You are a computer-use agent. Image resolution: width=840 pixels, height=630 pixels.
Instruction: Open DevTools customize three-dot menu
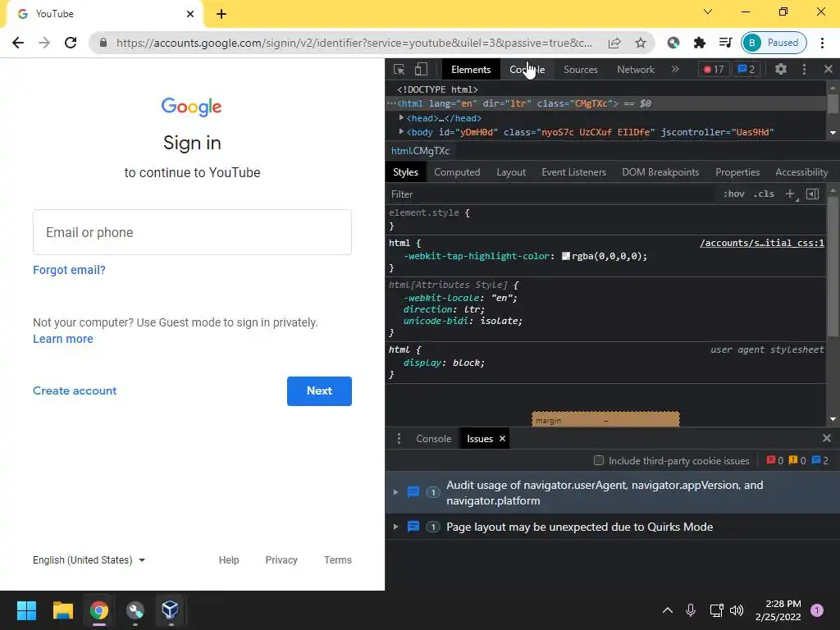tap(804, 69)
